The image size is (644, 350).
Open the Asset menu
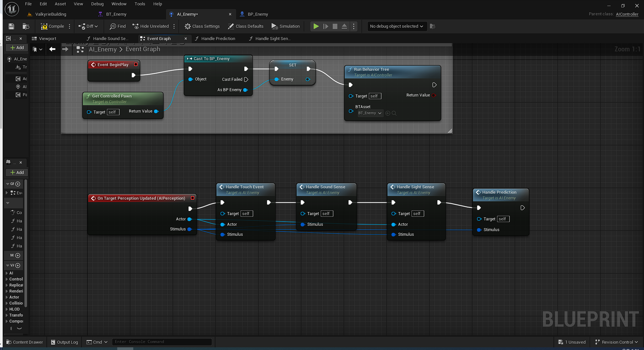(60, 4)
